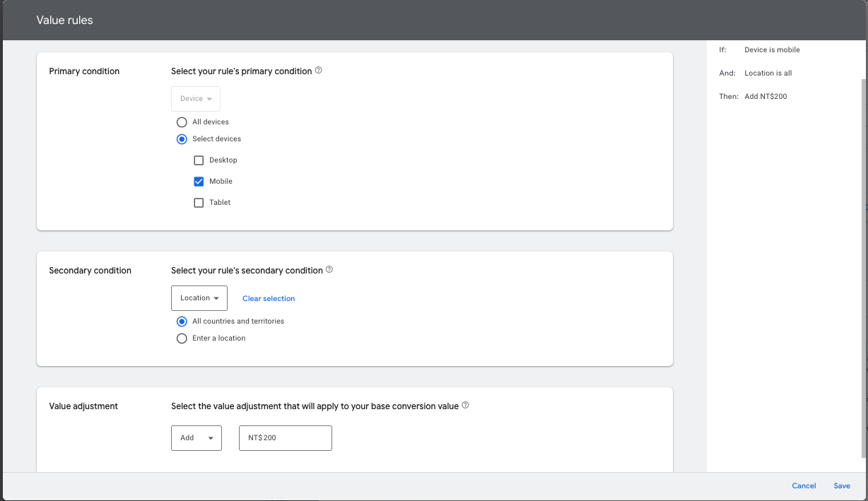The height and width of the screenshot is (501, 868).
Task: Click the NT$ 200 value input field
Action: tap(285, 438)
